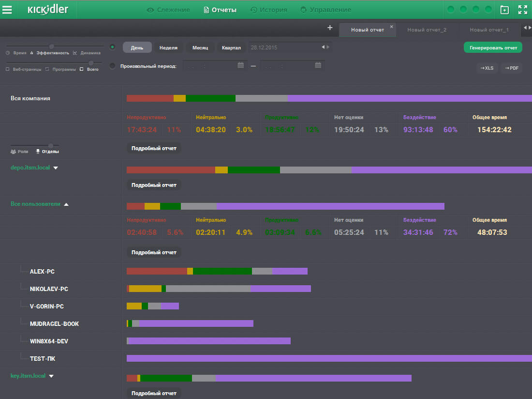Toggle fullscreen with the expand arrows icon
The height and width of the screenshot is (399, 532).
(522, 10)
